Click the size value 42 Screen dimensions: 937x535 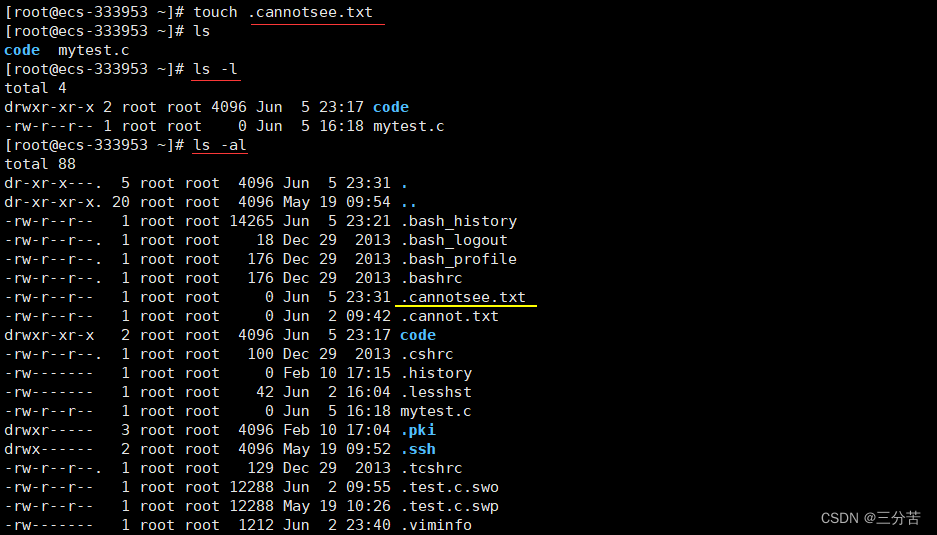click(265, 392)
